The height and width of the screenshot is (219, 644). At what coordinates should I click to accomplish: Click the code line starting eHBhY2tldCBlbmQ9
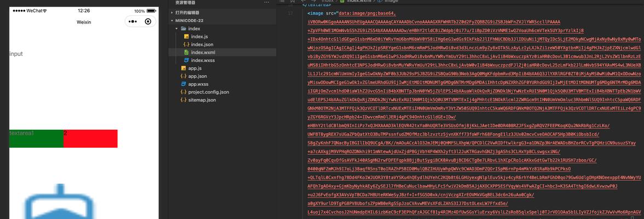coord(458,125)
